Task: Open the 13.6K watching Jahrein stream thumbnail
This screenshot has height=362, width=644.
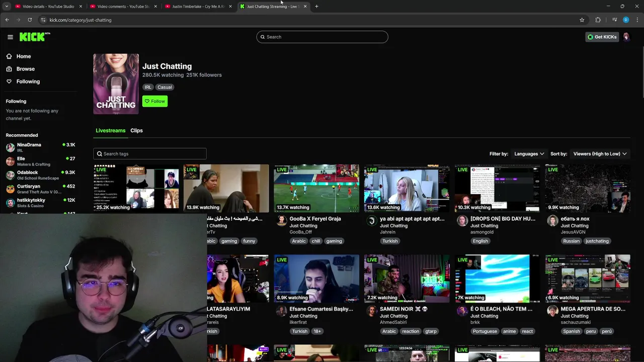Action: pos(407,188)
